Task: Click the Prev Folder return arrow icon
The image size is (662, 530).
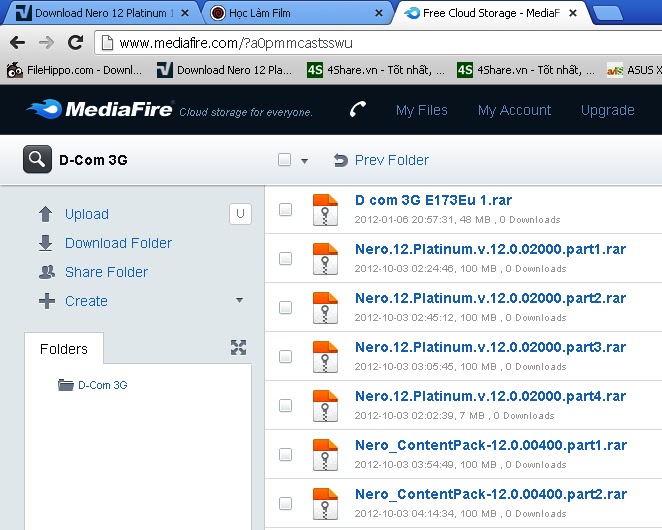Action: coord(341,160)
